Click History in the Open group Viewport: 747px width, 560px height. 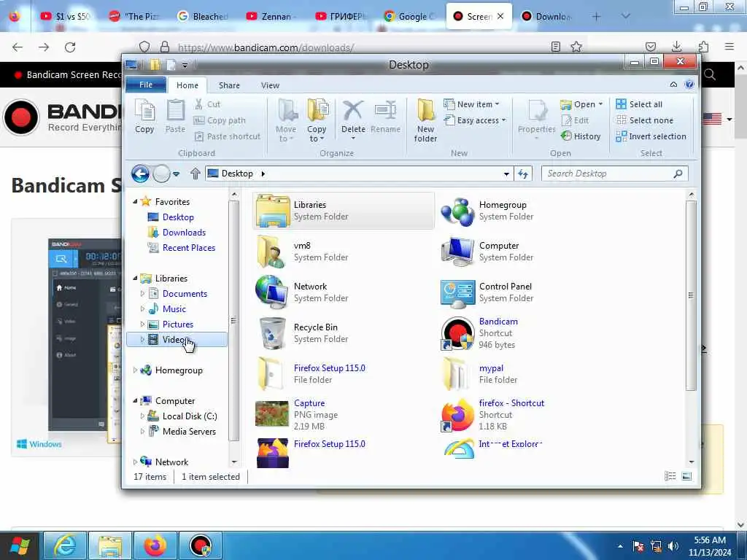coord(580,136)
